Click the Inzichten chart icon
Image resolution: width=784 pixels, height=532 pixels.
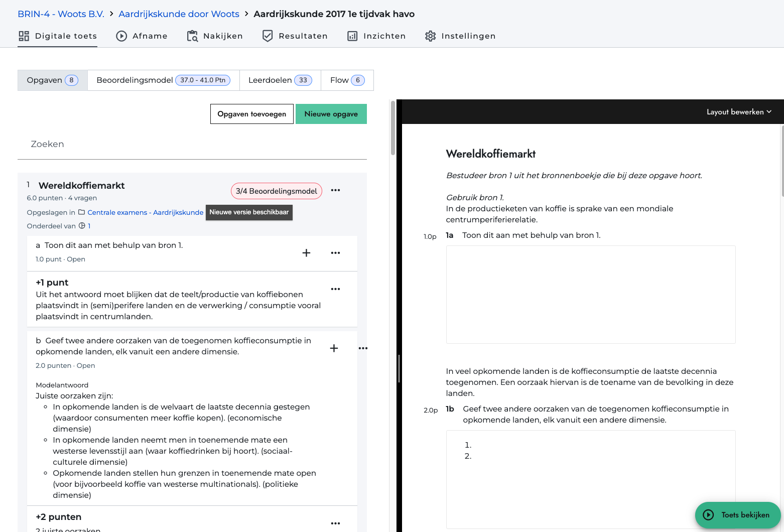[352, 36]
